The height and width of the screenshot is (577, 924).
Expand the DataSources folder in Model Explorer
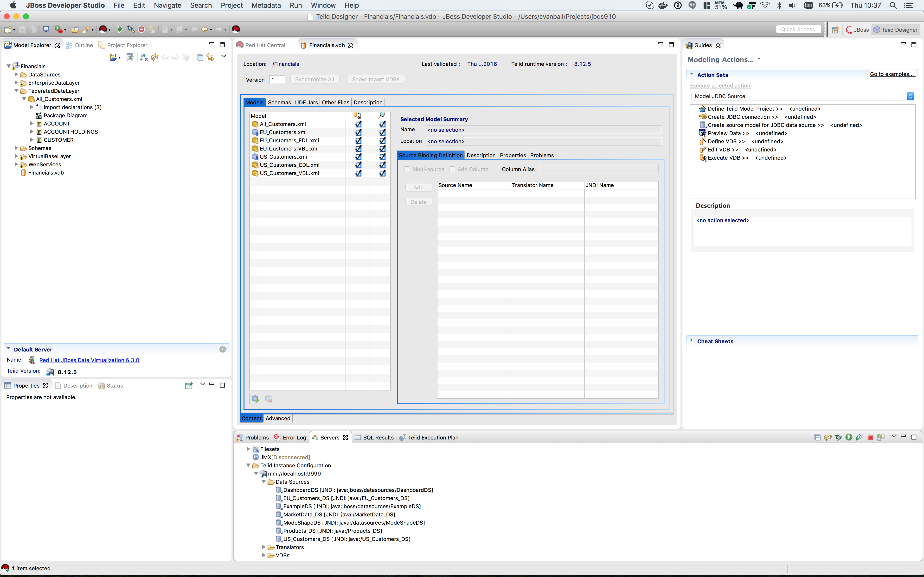(x=16, y=75)
